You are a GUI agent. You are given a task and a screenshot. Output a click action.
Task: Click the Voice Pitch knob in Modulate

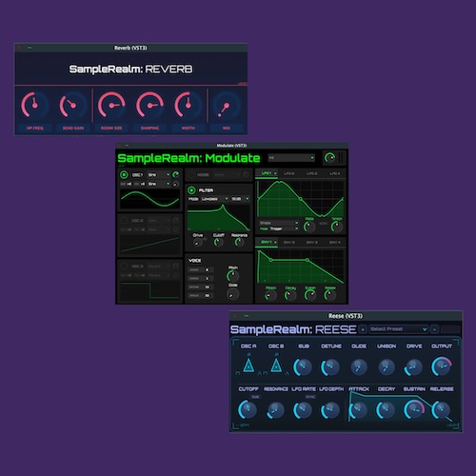tap(232, 276)
